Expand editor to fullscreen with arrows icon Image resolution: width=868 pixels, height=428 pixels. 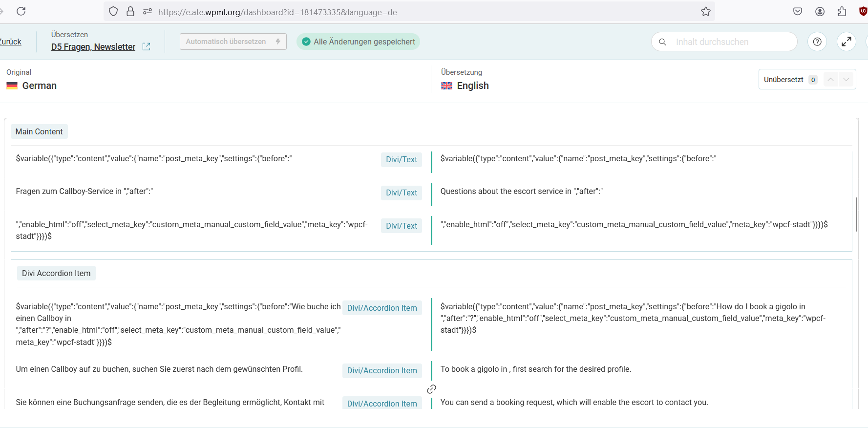point(847,42)
